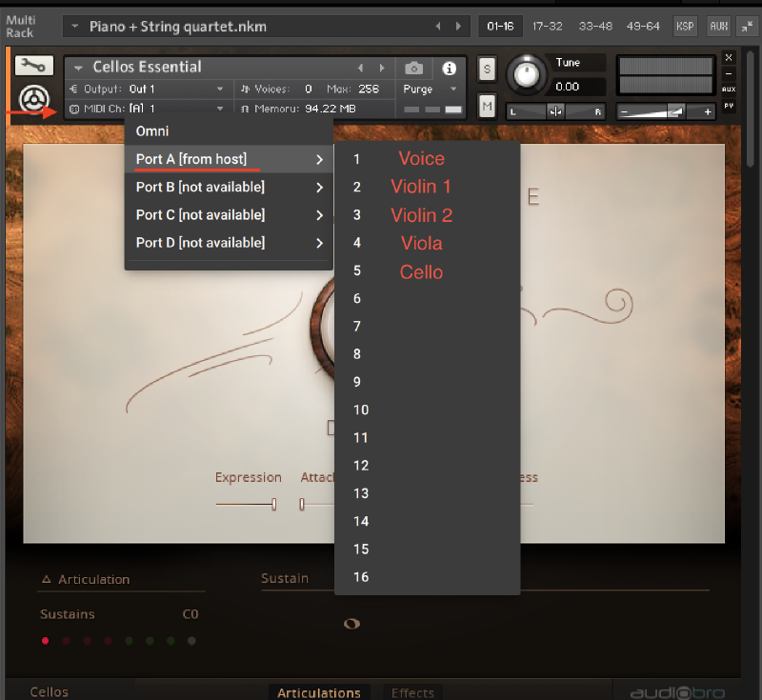Click the next multi arrow next to Piano + String quartet
This screenshot has height=700, width=762.
click(x=458, y=27)
